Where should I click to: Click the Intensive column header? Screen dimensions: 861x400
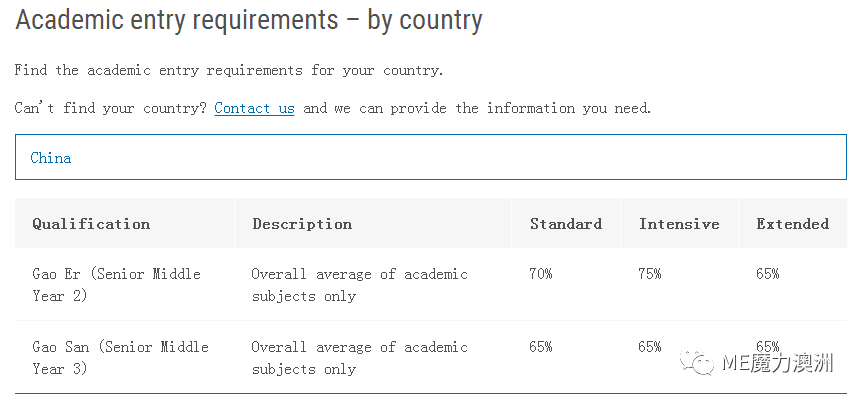click(679, 224)
